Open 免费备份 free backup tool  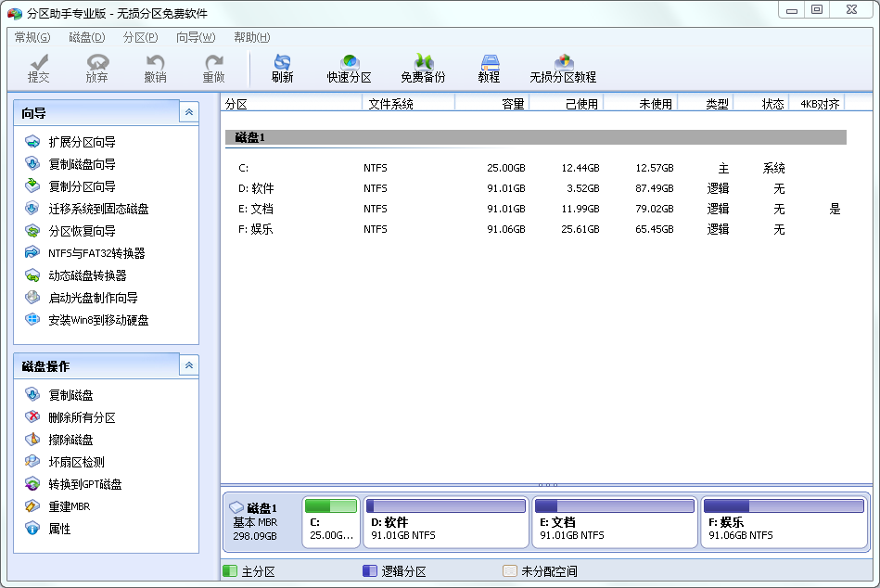click(423, 69)
